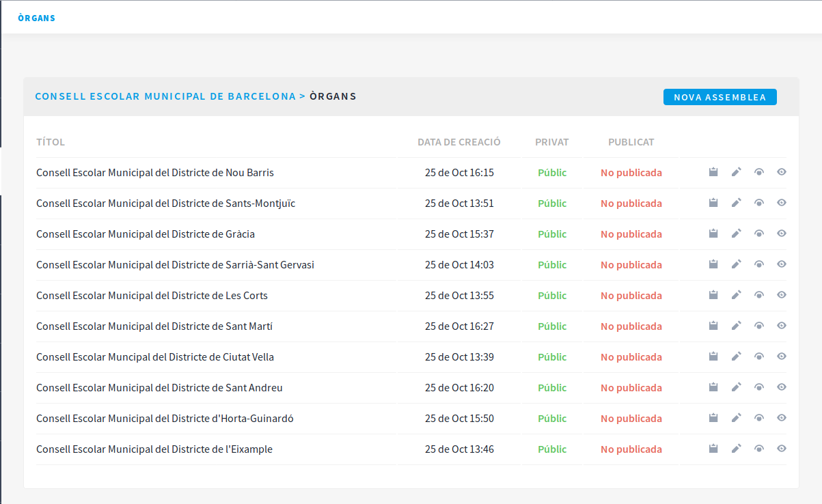822x504 pixels.
Task: Edit the l'Eixample council with the pencil icon
Action: pos(736,449)
